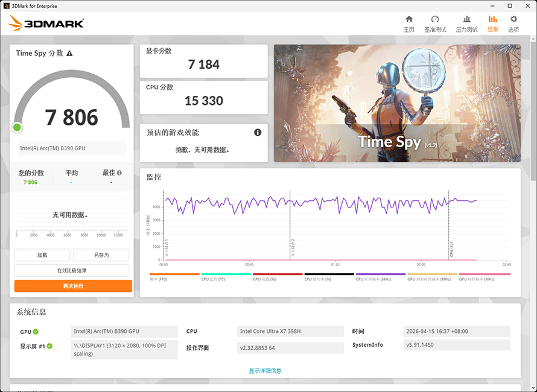The width and height of the screenshot is (537, 392).
Task: Click the CPU 分数 value 15 330
Action: [x=204, y=101]
